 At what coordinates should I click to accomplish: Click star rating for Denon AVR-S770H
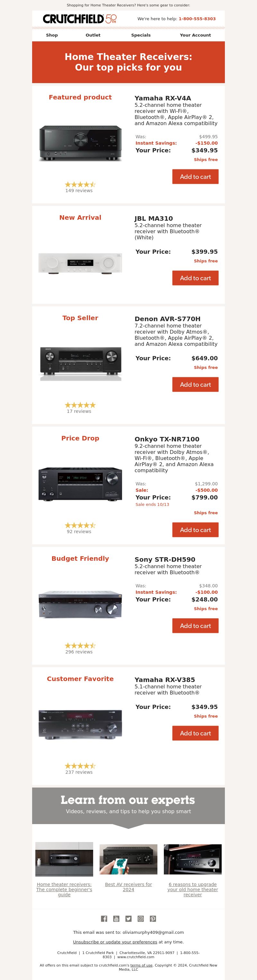[x=80, y=405]
